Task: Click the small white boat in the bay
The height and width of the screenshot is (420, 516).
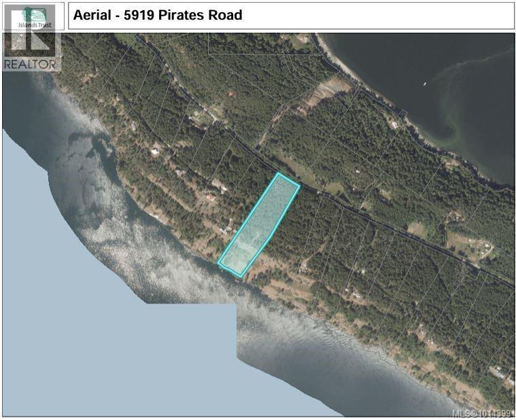Action: pos(424,84)
